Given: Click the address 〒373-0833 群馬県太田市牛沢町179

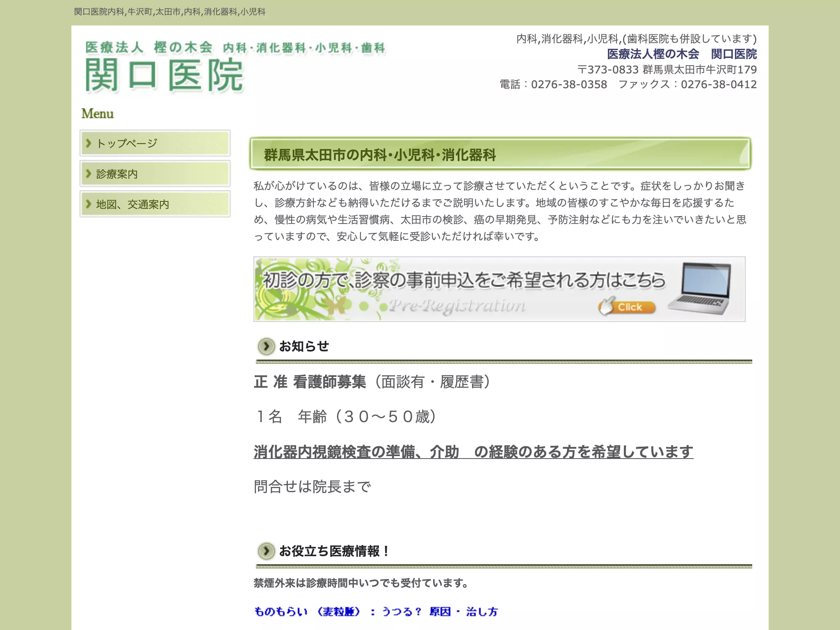Looking at the screenshot, I should pyautogui.click(x=667, y=69).
